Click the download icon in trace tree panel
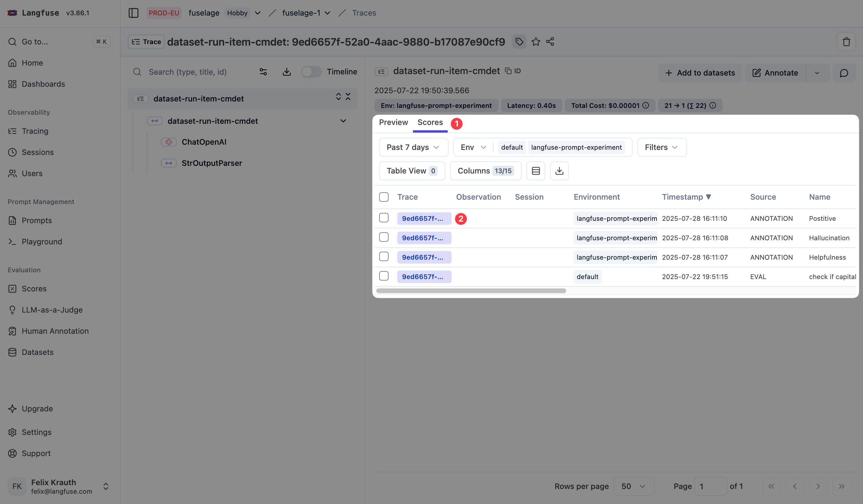863x504 pixels. pos(287,72)
